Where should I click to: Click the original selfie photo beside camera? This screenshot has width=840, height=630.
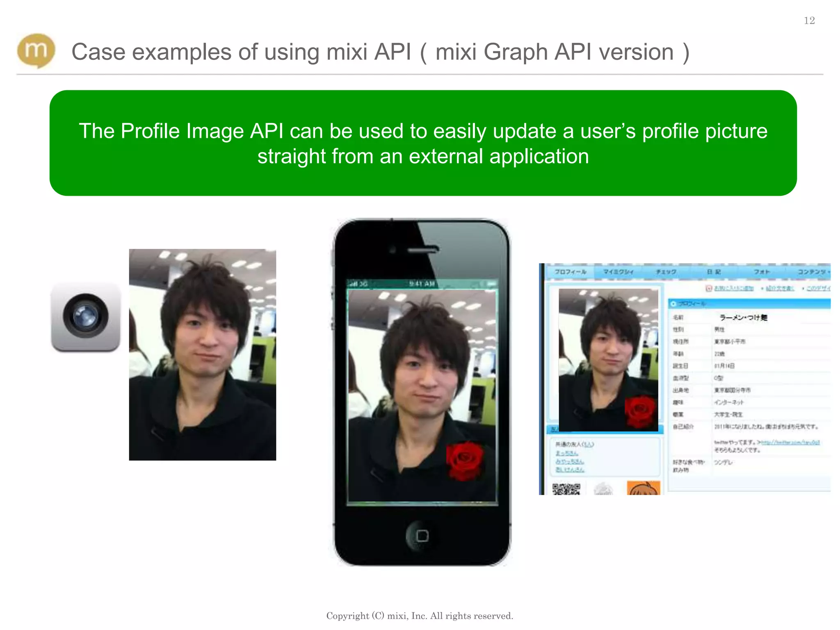tap(202, 354)
